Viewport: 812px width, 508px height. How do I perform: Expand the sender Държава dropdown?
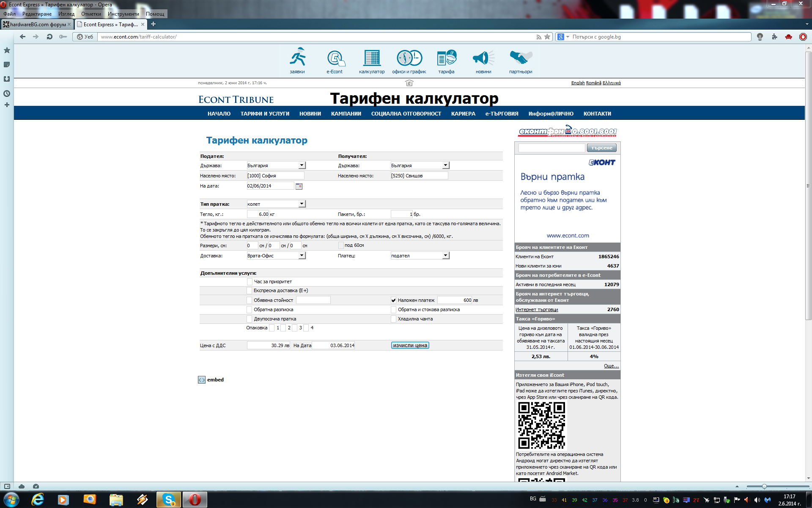[302, 166]
